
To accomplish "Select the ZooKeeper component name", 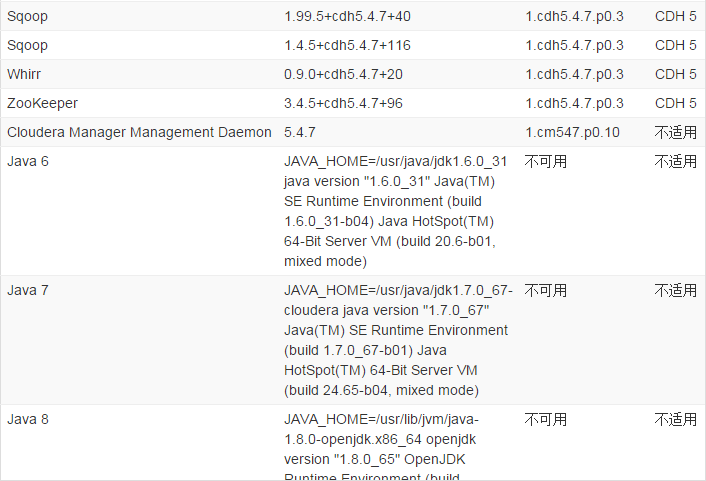I will coord(42,103).
